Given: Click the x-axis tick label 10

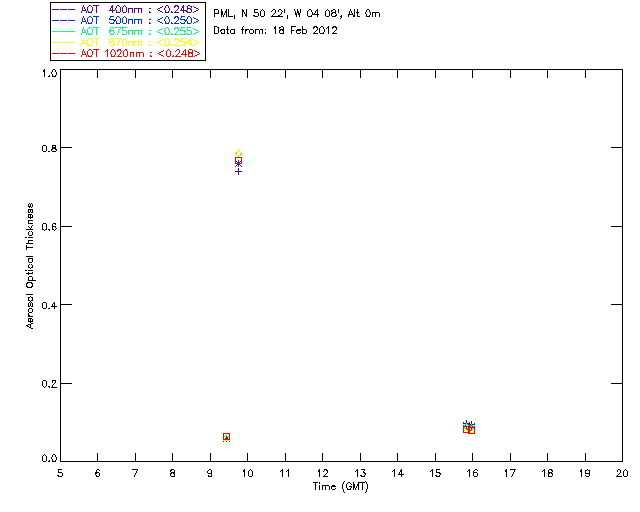Looking at the screenshot, I should point(247,474).
